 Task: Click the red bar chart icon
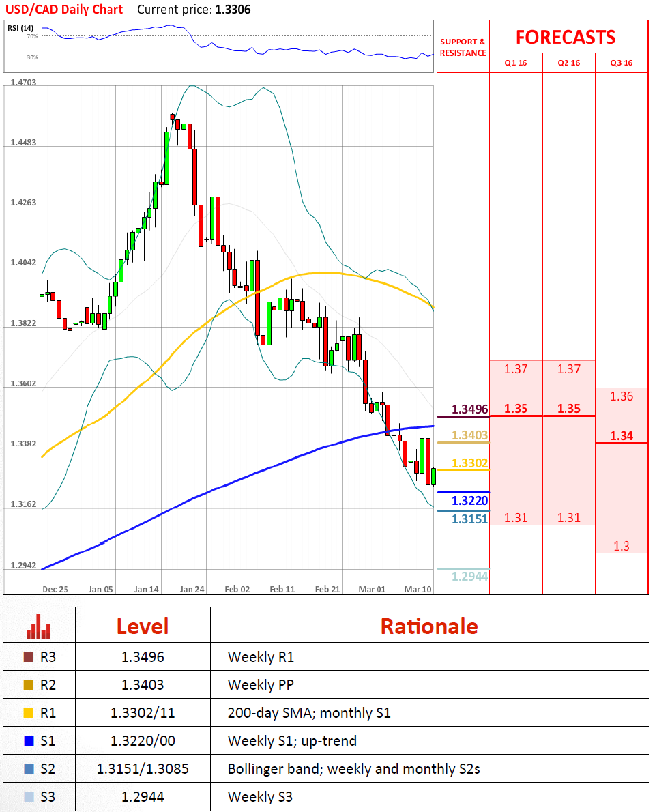[39, 626]
